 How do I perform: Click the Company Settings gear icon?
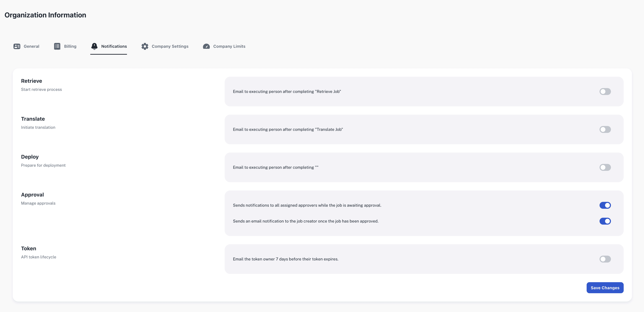coord(145,46)
